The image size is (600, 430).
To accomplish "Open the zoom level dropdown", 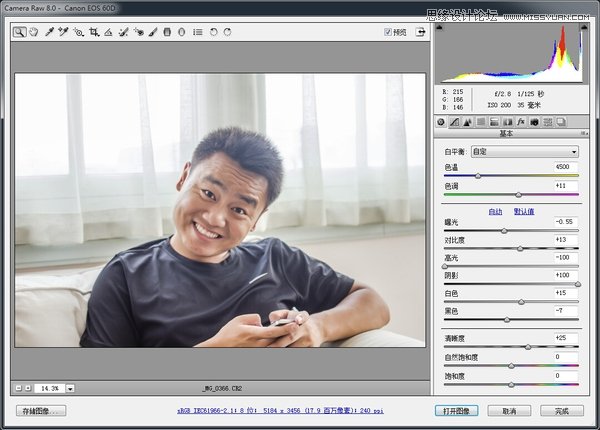I will pos(70,388).
